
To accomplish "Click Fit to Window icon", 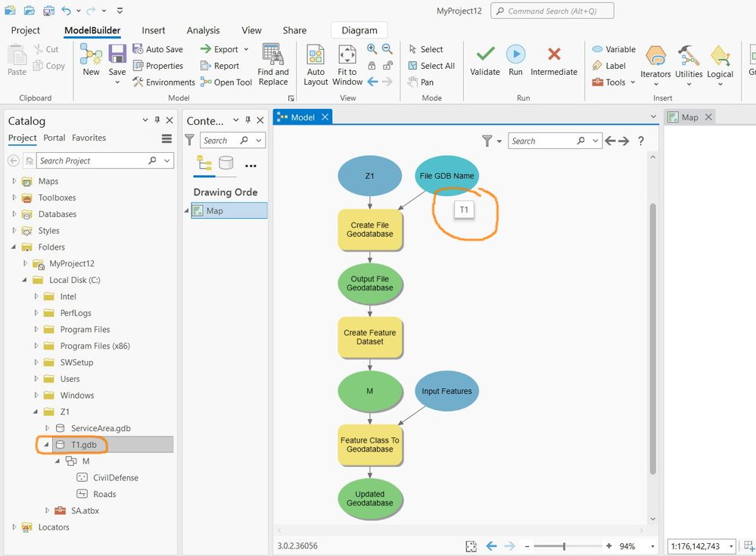I will (347, 54).
